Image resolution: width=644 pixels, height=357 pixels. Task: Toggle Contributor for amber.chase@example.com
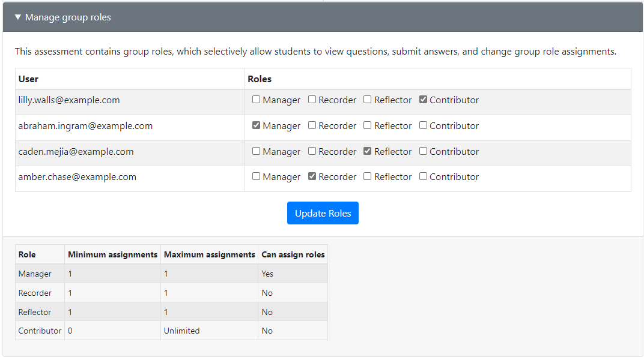pos(423,176)
